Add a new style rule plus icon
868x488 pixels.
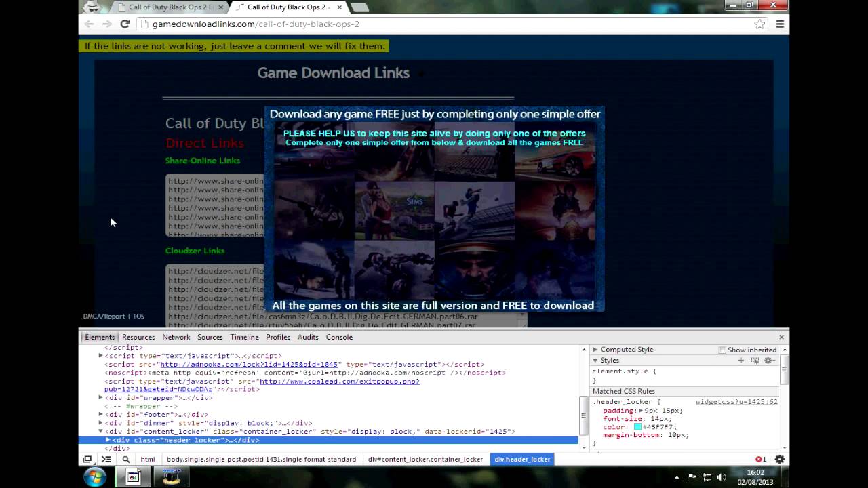[x=741, y=361]
